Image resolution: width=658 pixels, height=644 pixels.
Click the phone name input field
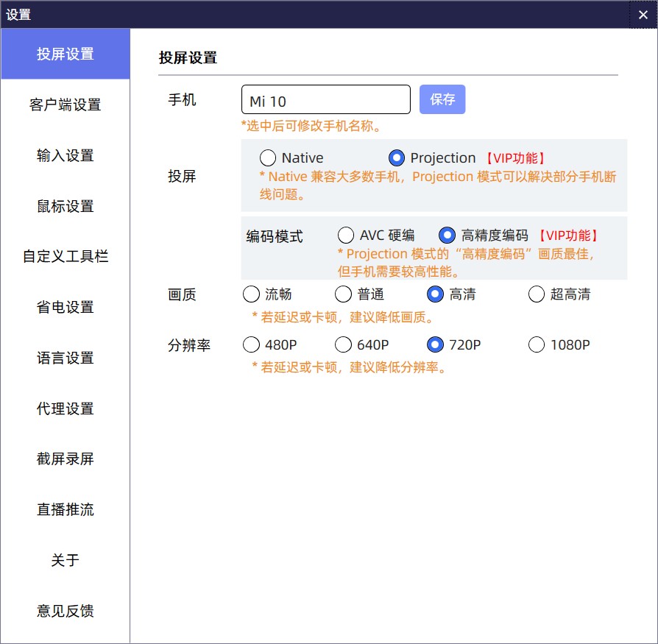point(325,99)
